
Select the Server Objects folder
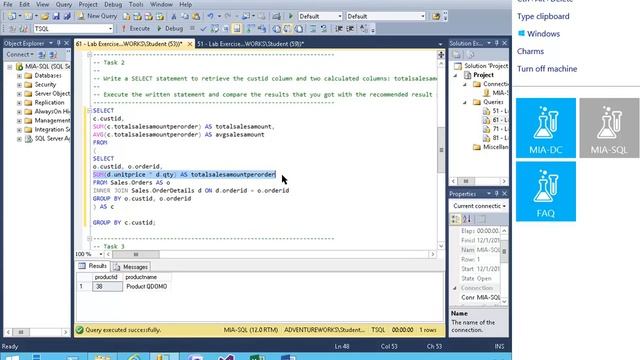[x=47, y=94]
